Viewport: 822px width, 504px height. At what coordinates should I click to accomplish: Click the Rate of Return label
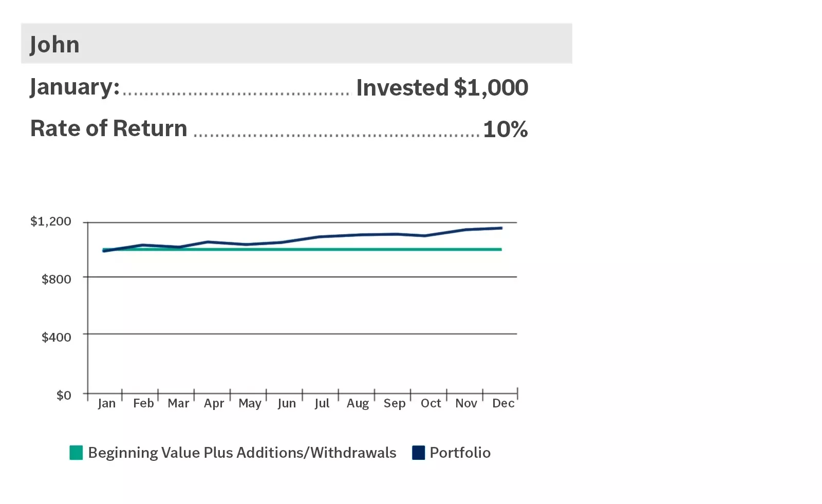coord(109,128)
